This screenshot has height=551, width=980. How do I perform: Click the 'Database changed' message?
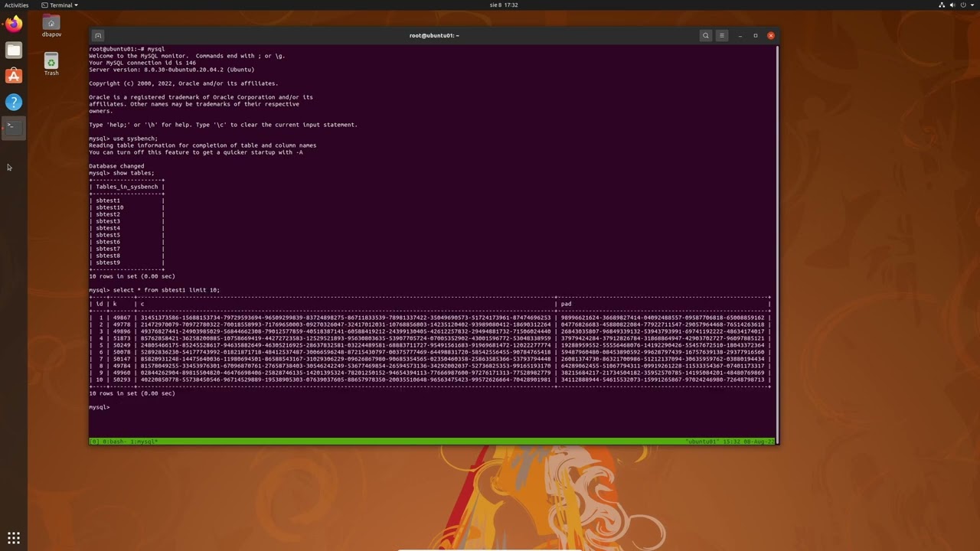pos(116,166)
